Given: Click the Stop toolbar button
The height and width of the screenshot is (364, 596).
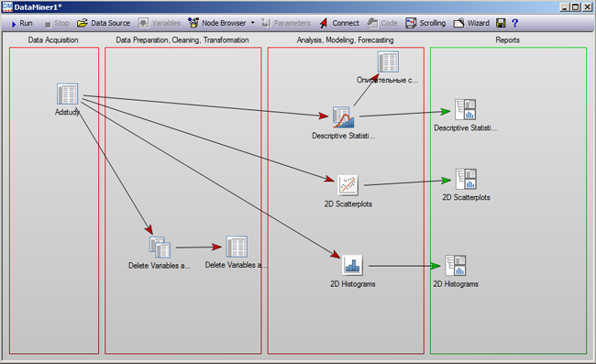Looking at the screenshot, I should pos(57,23).
